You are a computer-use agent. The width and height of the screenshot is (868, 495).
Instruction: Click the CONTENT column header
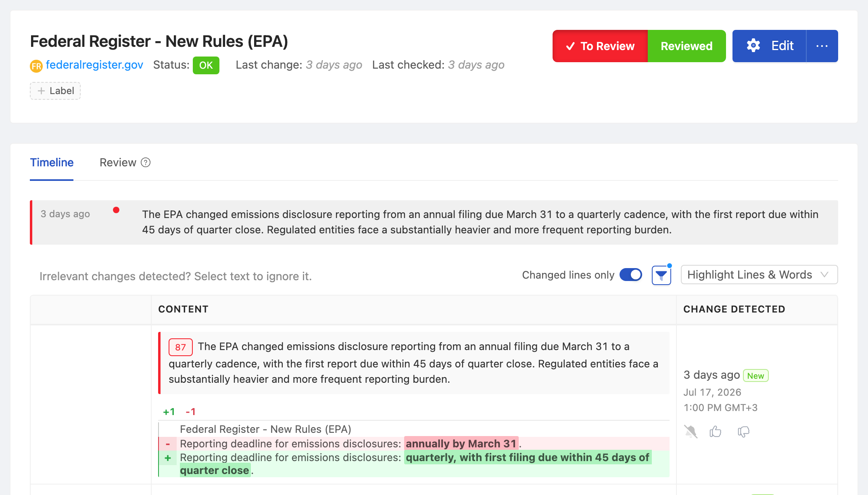point(184,309)
